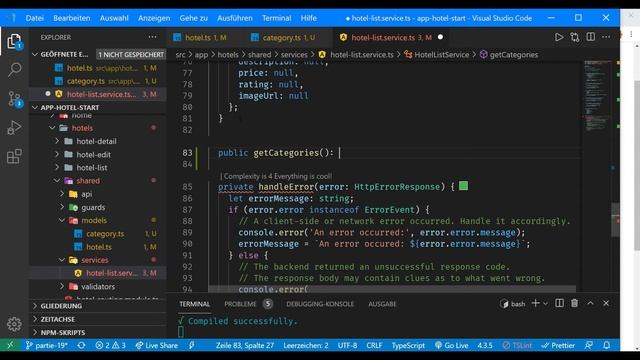Maximize the panel with the up chevron
This screenshot has height=360, width=640.
(x=590, y=303)
